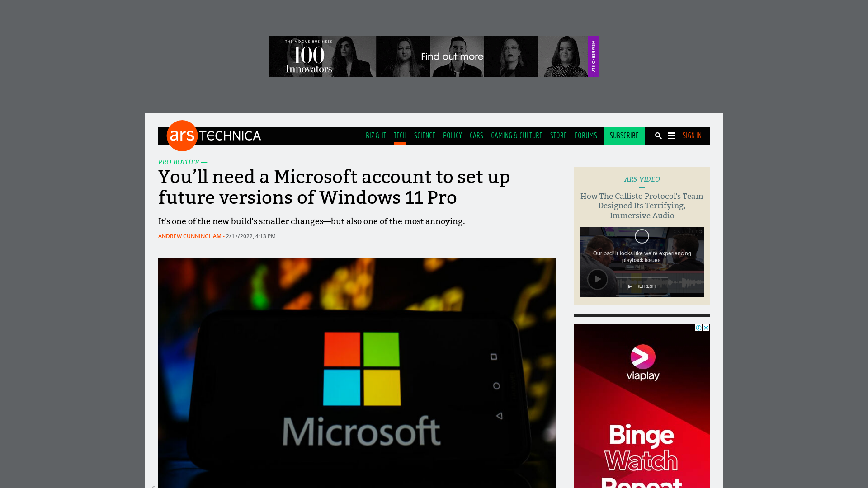Click the Vogue Business 100 Innovators banner ad
The image size is (868, 488).
point(434,56)
